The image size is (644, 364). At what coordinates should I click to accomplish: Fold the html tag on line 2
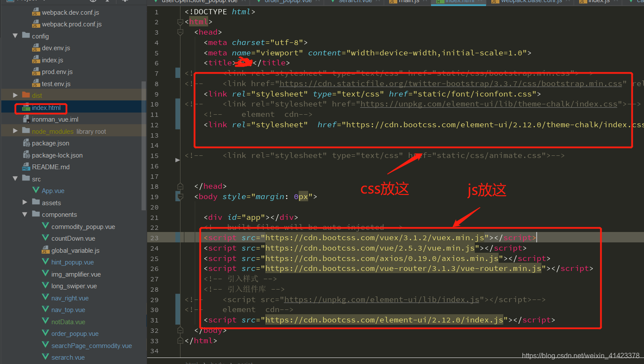pyautogui.click(x=180, y=22)
